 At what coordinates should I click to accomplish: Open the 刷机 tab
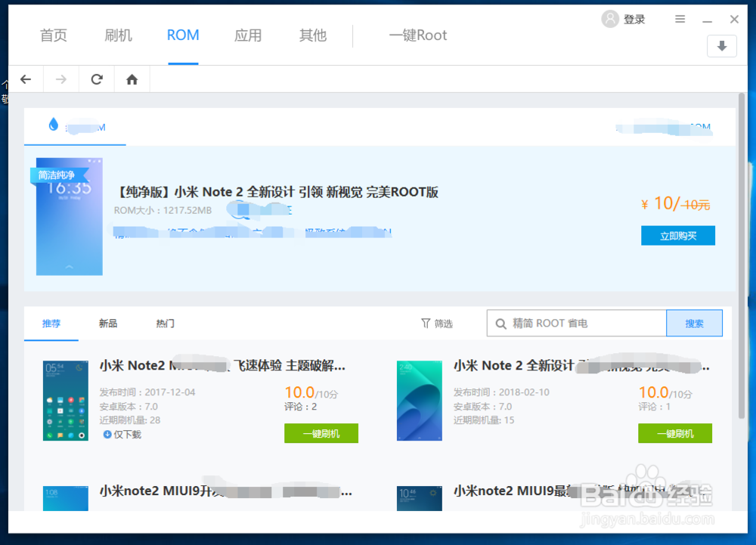[x=118, y=36]
